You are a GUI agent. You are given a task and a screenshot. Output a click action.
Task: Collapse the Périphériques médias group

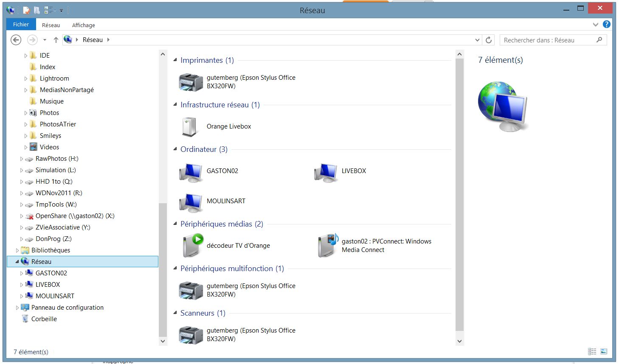[175, 224]
